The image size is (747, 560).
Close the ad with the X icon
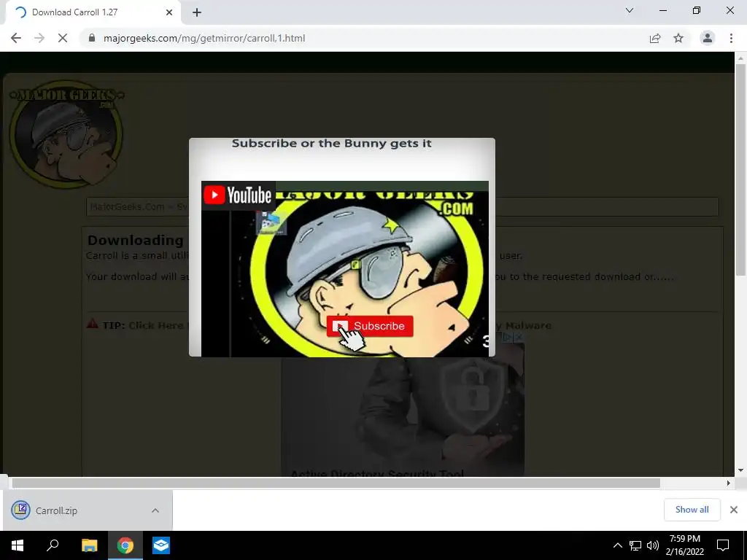(x=519, y=337)
